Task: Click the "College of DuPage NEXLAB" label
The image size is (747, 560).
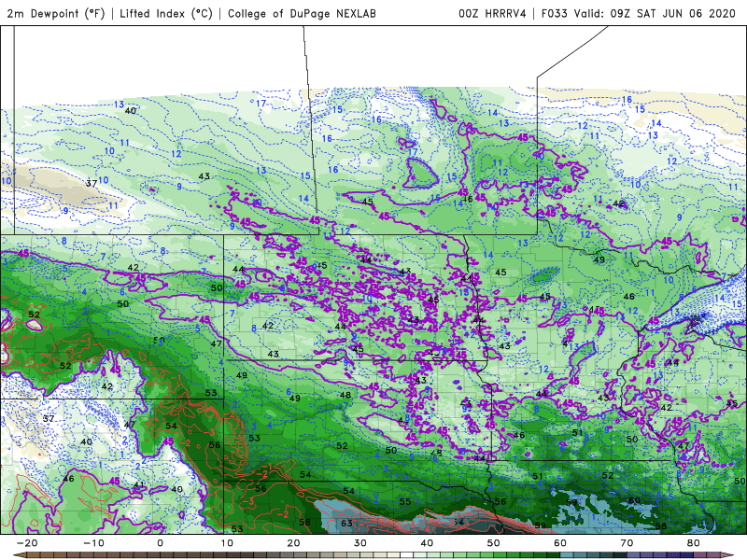Action: (302, 14)
